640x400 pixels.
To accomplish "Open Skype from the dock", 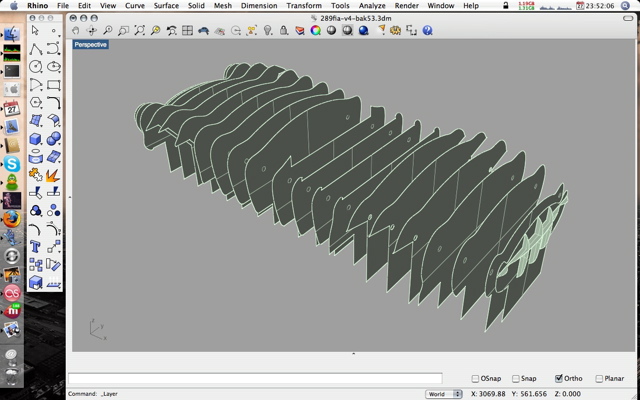I will pyautogui.click(x=12, y=164).
